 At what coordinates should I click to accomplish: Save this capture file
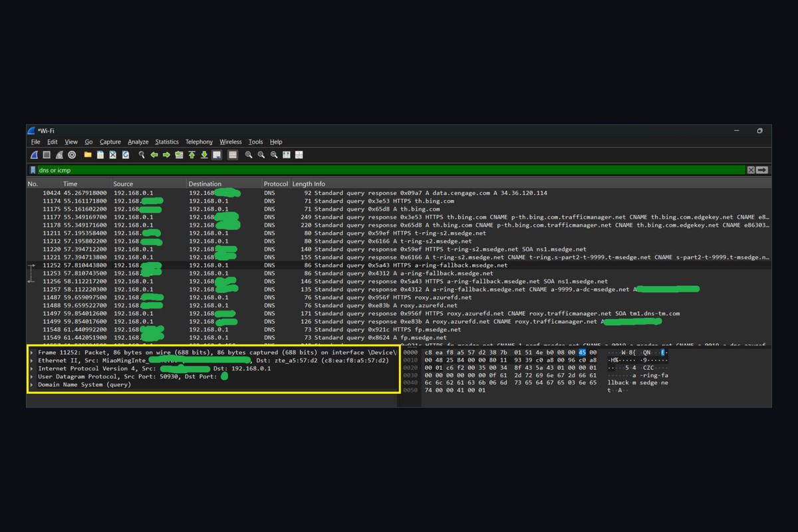100,154
